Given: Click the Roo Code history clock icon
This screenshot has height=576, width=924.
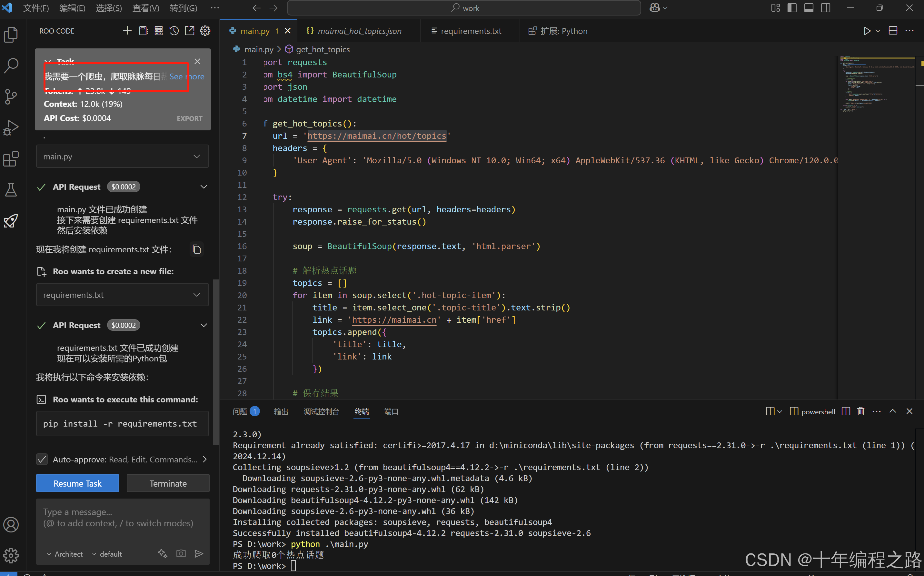Looking at the screenshot, I should [174, 31].
